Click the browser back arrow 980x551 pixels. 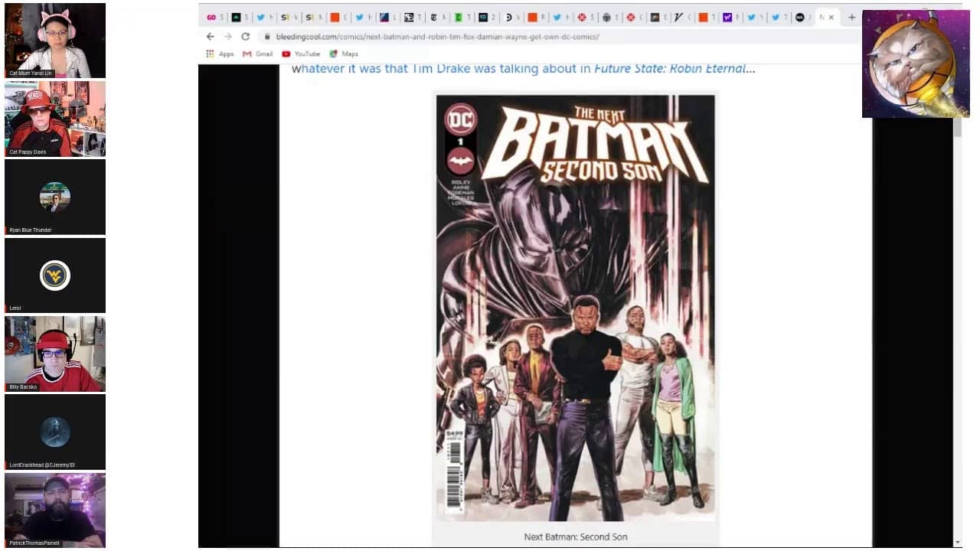(211, 37)
